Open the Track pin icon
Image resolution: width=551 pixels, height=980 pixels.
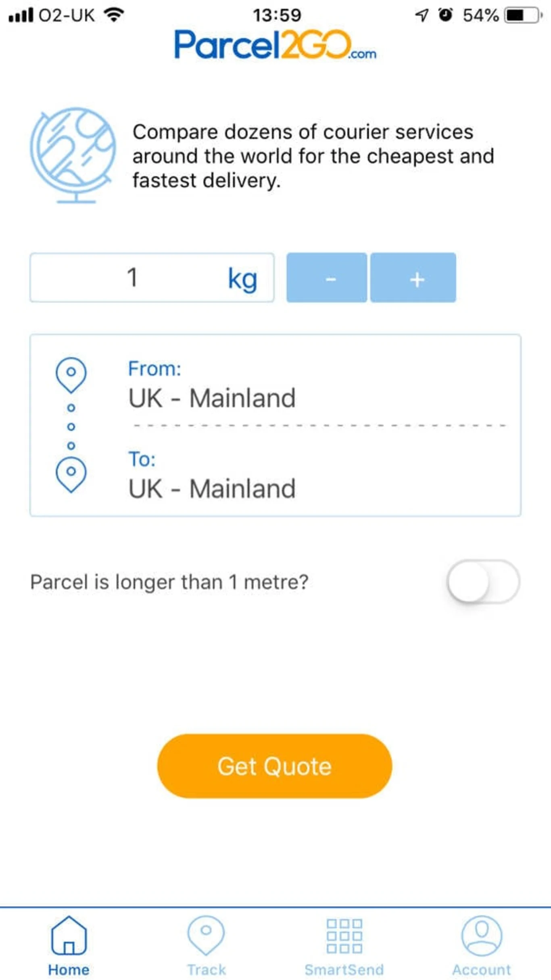pos(206,934)
